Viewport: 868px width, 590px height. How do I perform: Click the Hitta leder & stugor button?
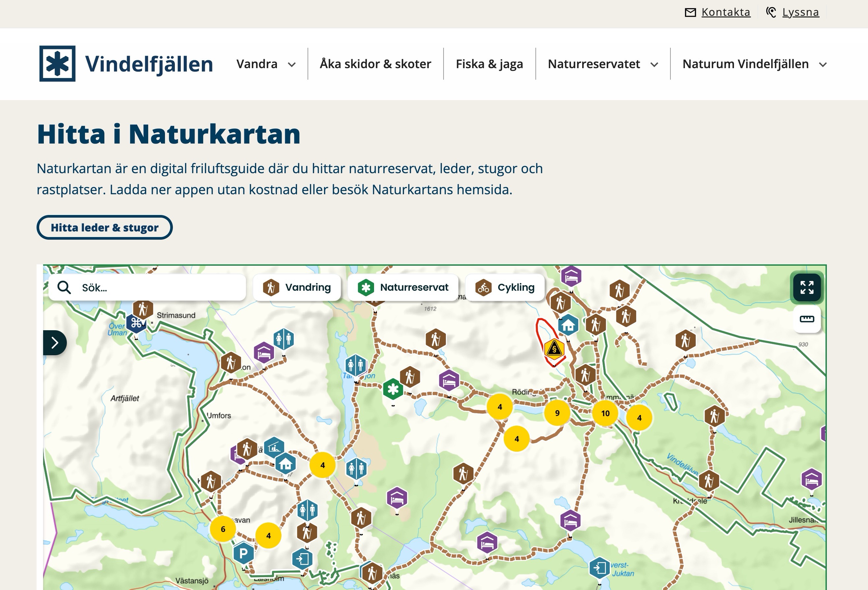click(105, 228)
